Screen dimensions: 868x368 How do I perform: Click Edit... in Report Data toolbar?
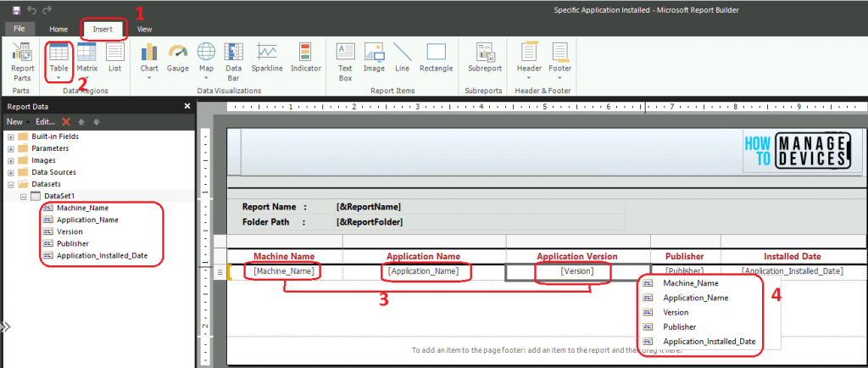[46, 122]
